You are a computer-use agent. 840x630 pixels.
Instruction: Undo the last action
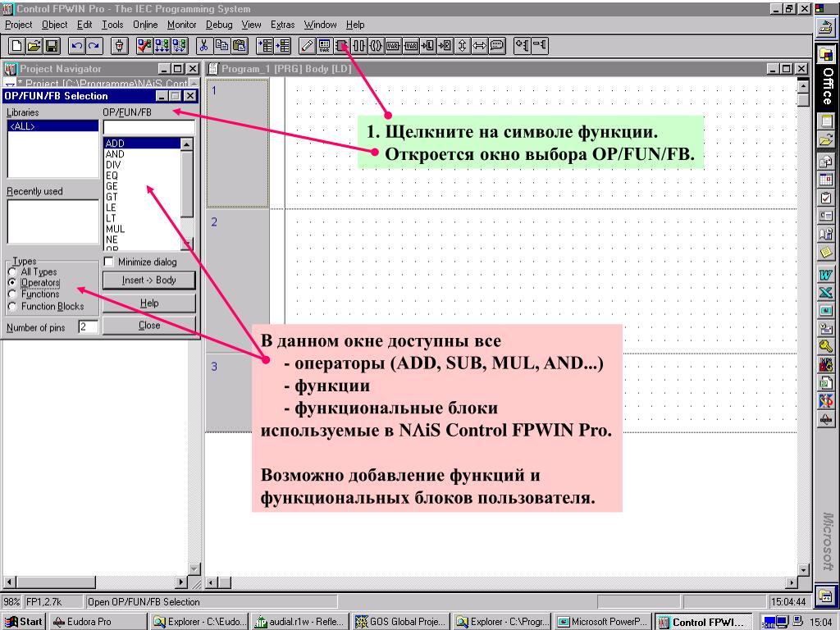click(x=77, y=46)
